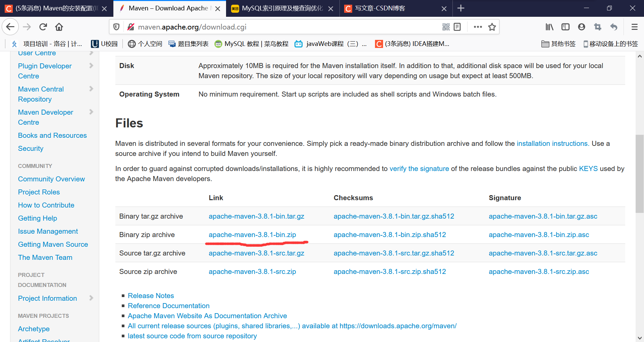
Task: Open the U校园 bookmark
Action: point(104,44)
